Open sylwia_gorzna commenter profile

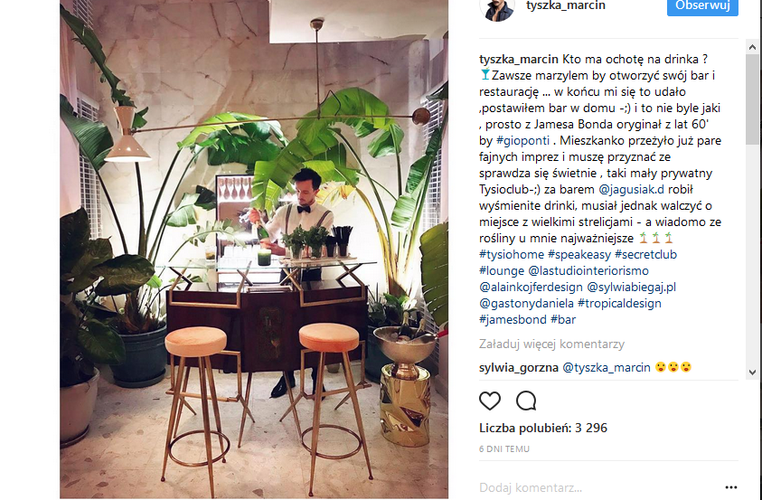[x=519, y=367]
